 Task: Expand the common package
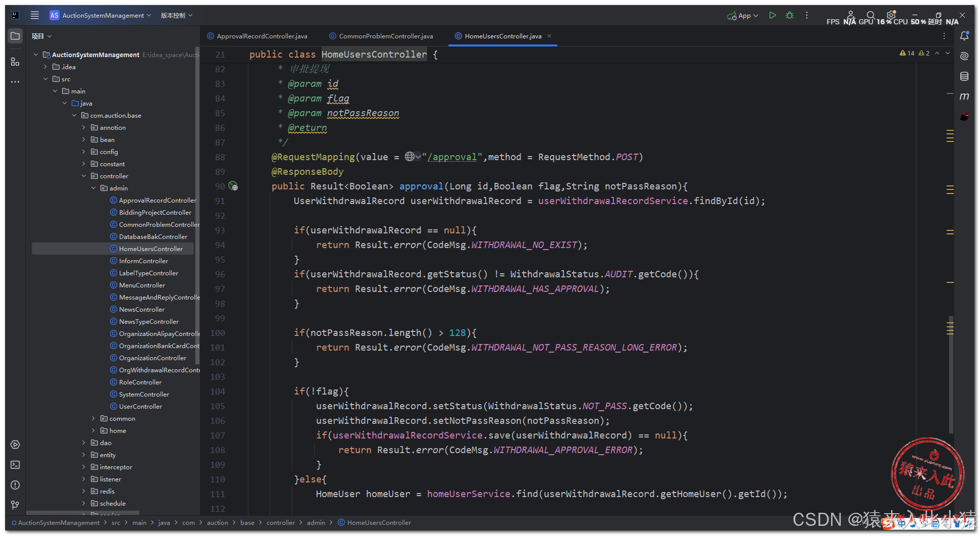coord(93,418)
